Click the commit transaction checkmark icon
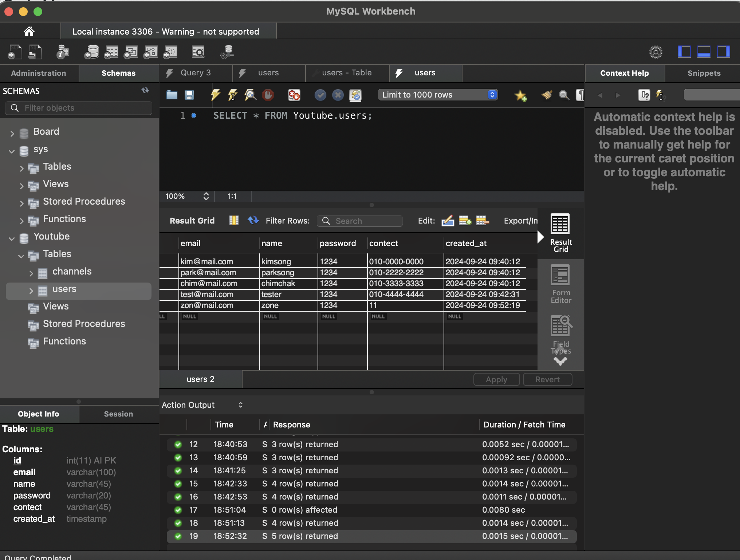This screenshot has width=740, height=560. coord(320,95)
